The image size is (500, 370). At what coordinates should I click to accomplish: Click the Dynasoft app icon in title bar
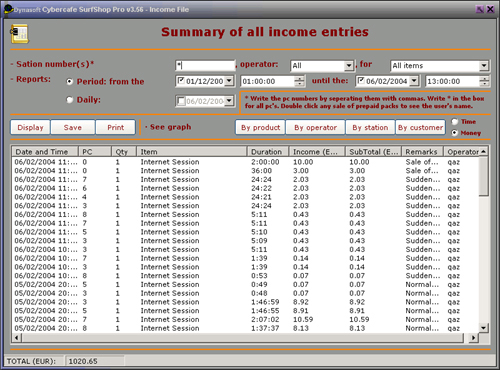tap(8, 9)
